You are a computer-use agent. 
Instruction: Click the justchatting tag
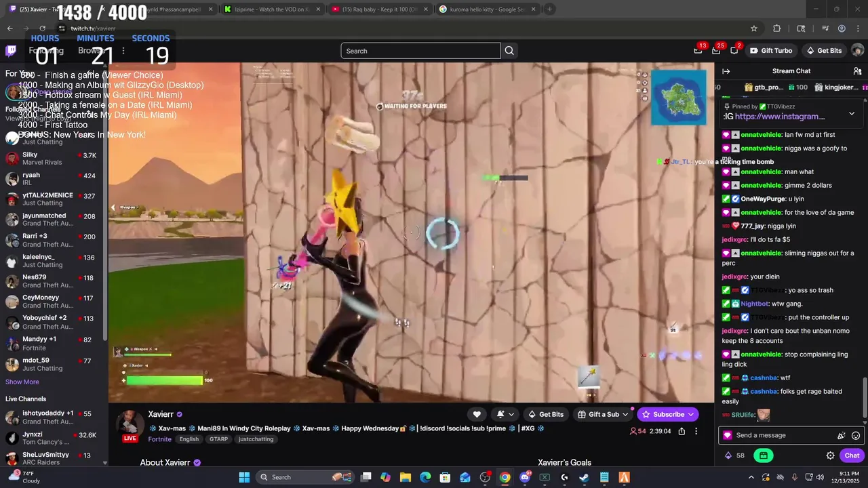pyautogui.click(x=256, y=439)
